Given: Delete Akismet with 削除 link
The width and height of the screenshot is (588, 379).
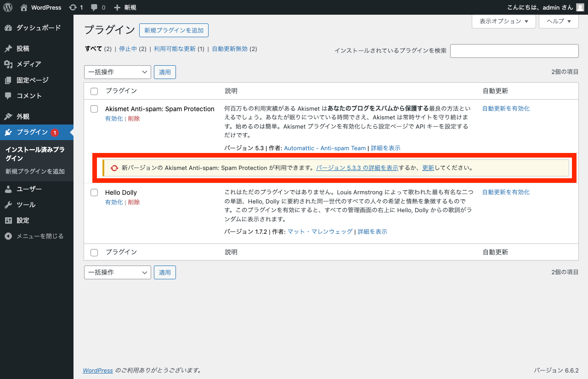Looking at the screenshot, I should [134, 119].
